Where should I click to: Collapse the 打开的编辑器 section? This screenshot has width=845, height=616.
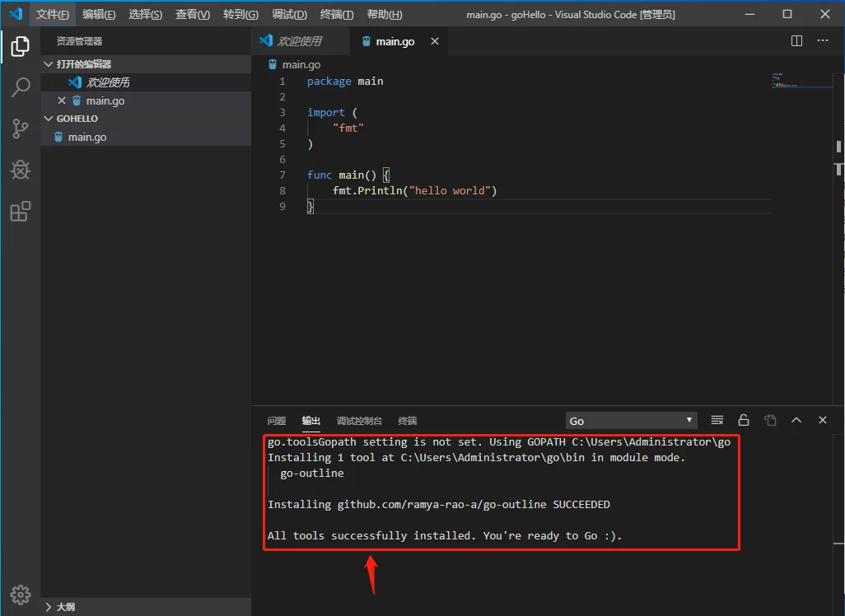(x=146, y=64)
